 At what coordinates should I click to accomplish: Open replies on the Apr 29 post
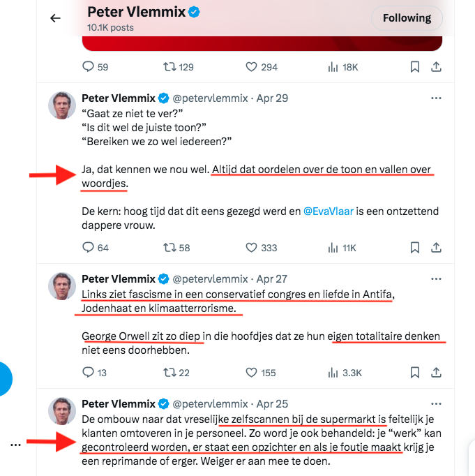(96, 248)
